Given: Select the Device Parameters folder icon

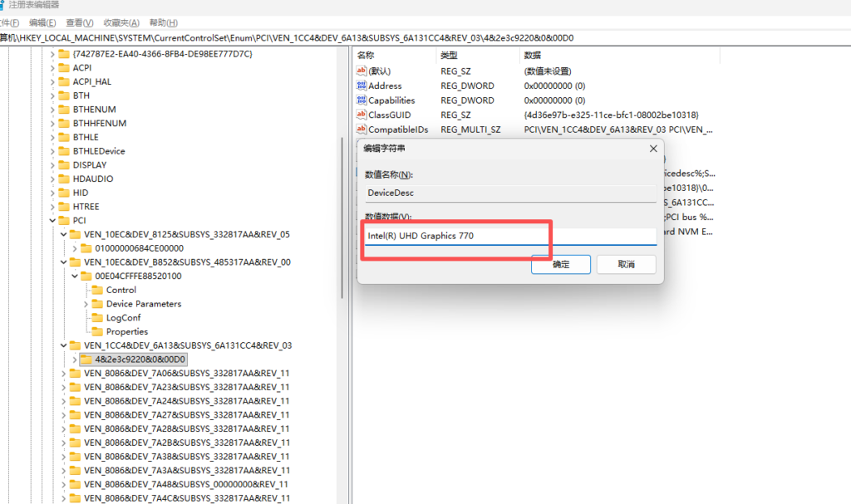Looking at the screenshot, I should (x=96, y=304).
